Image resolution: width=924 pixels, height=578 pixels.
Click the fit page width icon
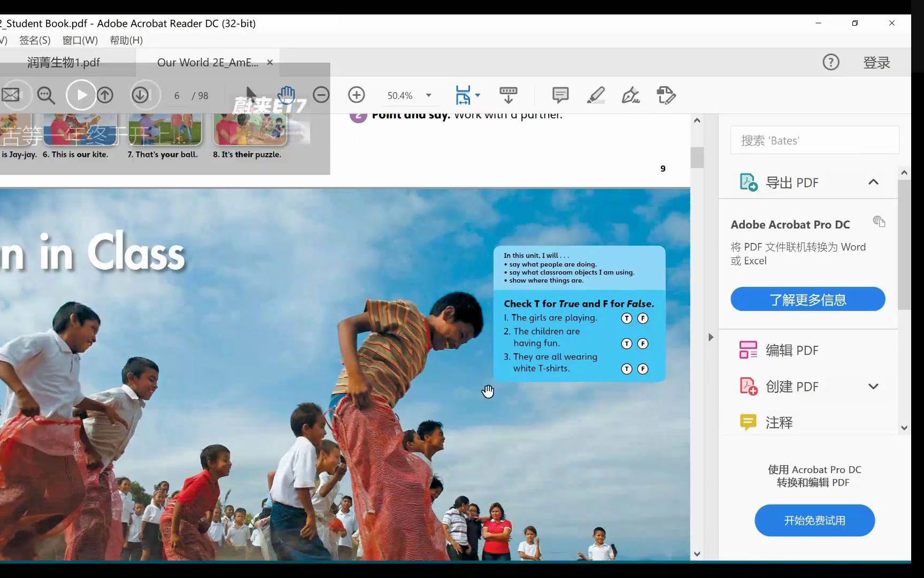(463, 95)
